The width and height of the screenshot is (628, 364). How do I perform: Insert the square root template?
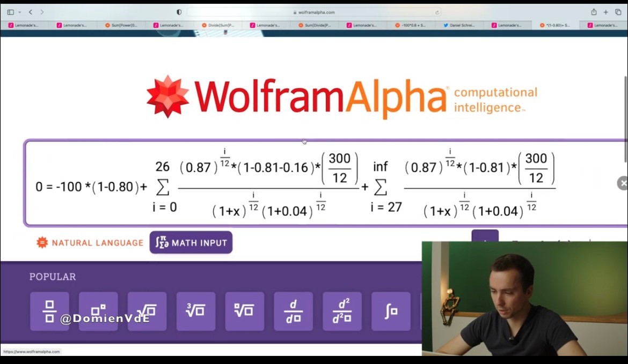coord(147,311)
